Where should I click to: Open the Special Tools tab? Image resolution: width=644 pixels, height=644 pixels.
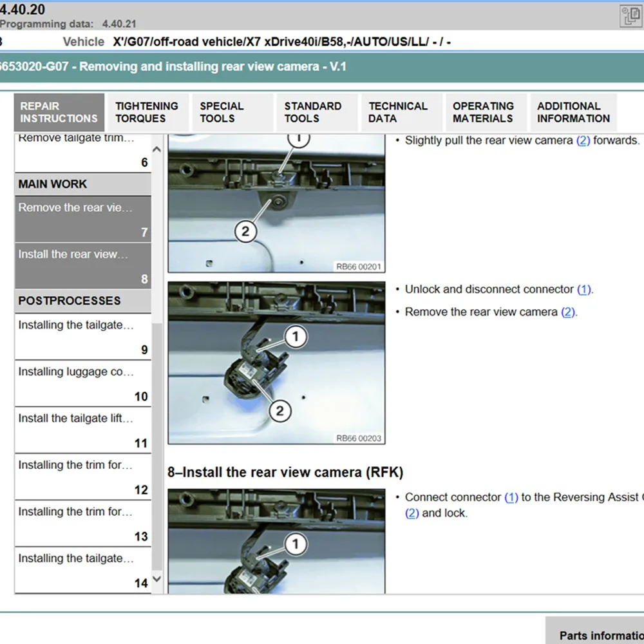pyautogui.click(x=232, y=112)
